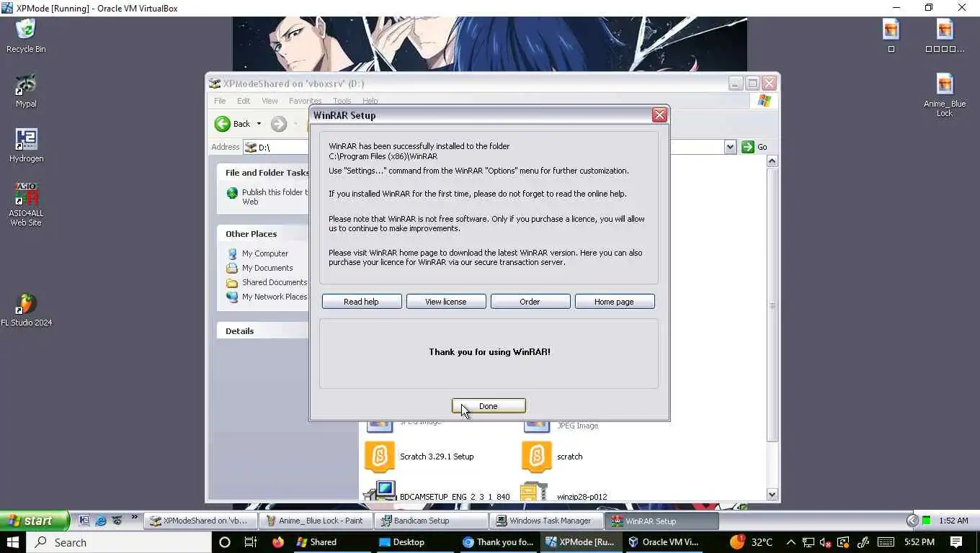Toggle the Details panel header
This screenshot has height=553, width=980.
tap(262, 331)
